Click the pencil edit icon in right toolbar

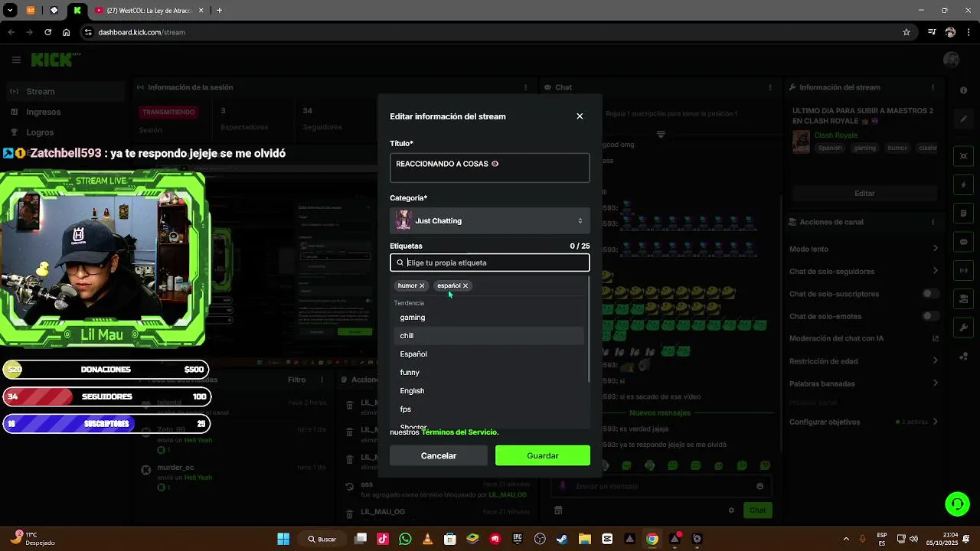pos(964,119)
